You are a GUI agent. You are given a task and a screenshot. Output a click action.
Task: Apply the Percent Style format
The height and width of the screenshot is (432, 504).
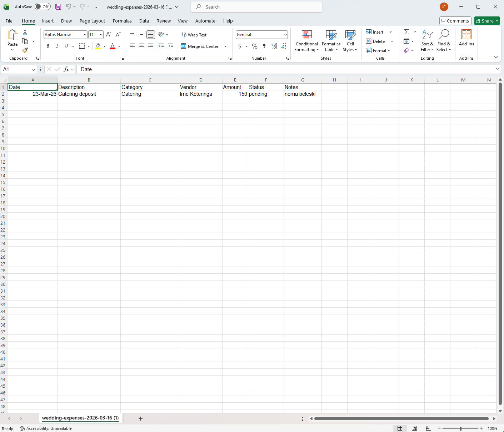pos(255,46)
